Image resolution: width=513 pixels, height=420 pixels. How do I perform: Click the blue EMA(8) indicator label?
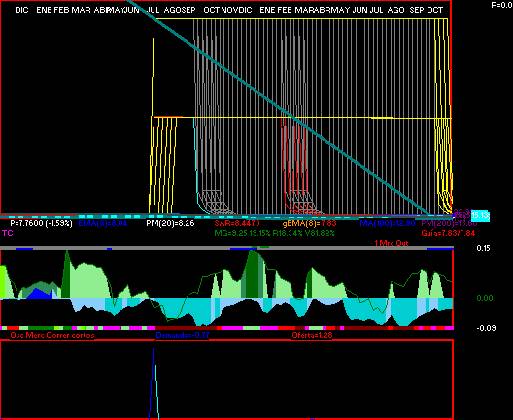point(103,223)
